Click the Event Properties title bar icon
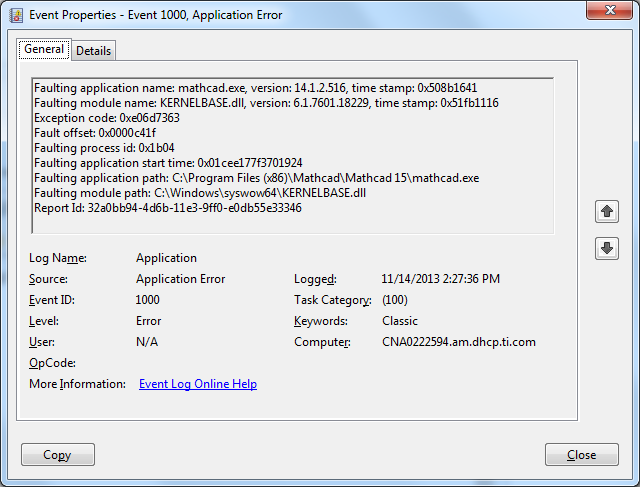 [x=16, y=15]
